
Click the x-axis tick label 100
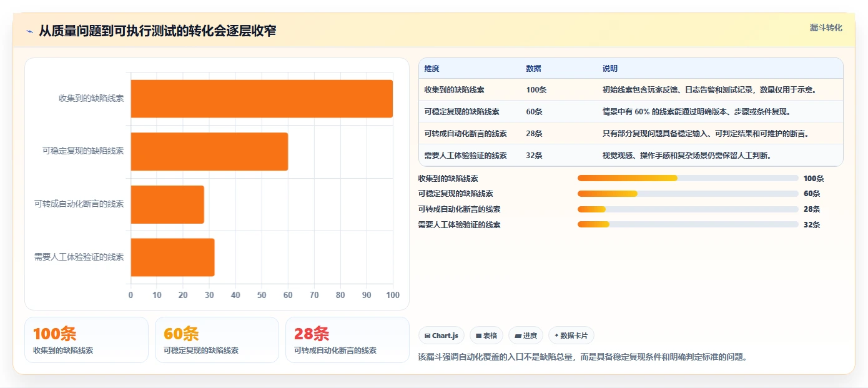(x=393, y=295)
